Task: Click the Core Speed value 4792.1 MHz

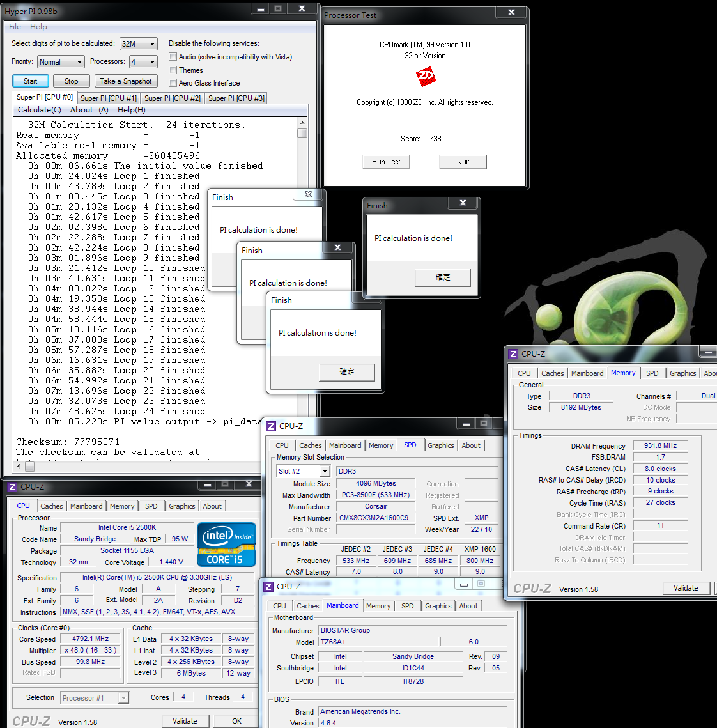Action: click(x=91, y=639)
